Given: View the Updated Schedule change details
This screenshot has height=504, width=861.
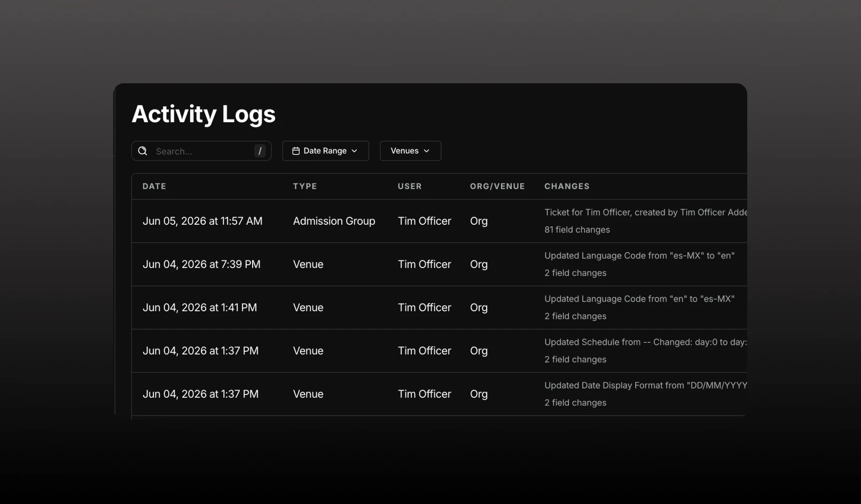Looking at the screenshot, I should (645, 342).
